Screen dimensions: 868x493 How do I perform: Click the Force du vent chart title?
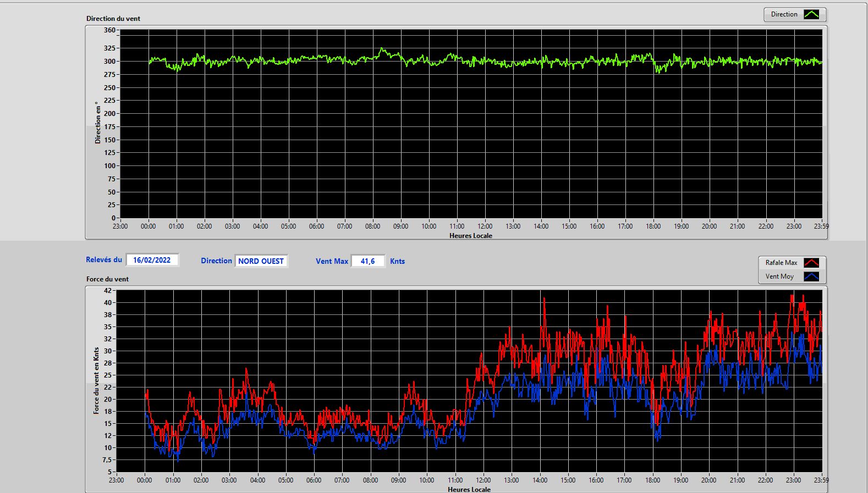point(107,279)
